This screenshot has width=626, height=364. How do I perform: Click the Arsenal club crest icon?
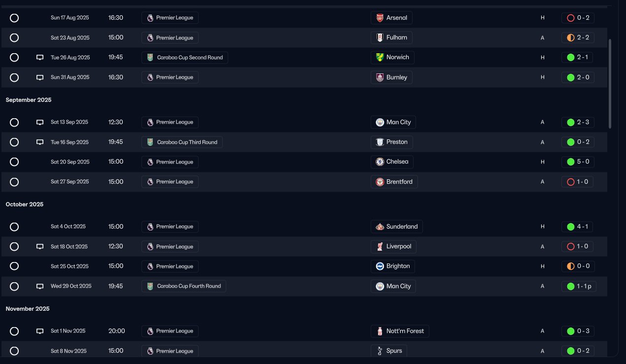[x=380, y=18]
